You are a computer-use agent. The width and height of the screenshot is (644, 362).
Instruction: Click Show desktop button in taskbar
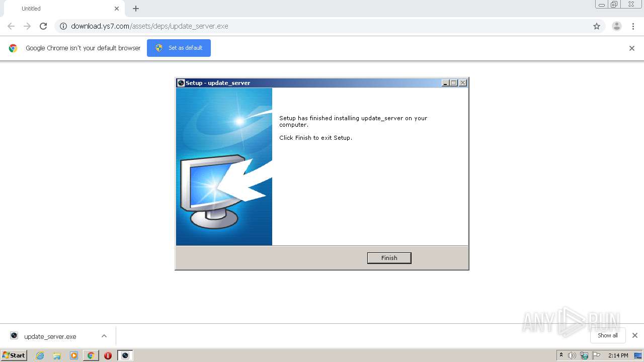click(638, 355)
